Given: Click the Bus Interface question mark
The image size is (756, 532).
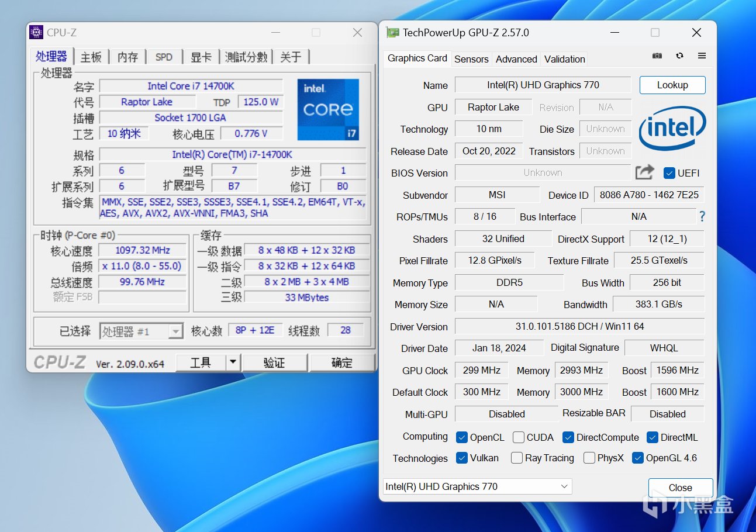Looking at the screenshot, I should tap(702, 217).
